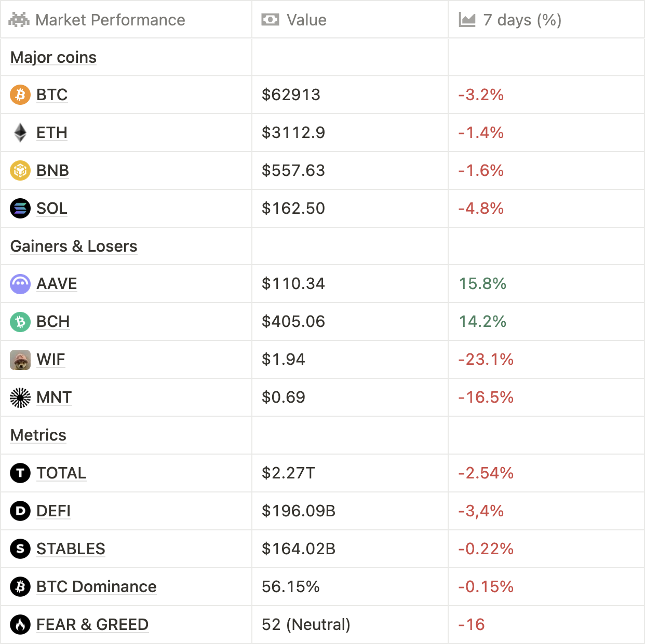The height and width of the screenshot is (644, 645).
Task: Open the DEFI metrics link
Action: click(x=53, y=511)
